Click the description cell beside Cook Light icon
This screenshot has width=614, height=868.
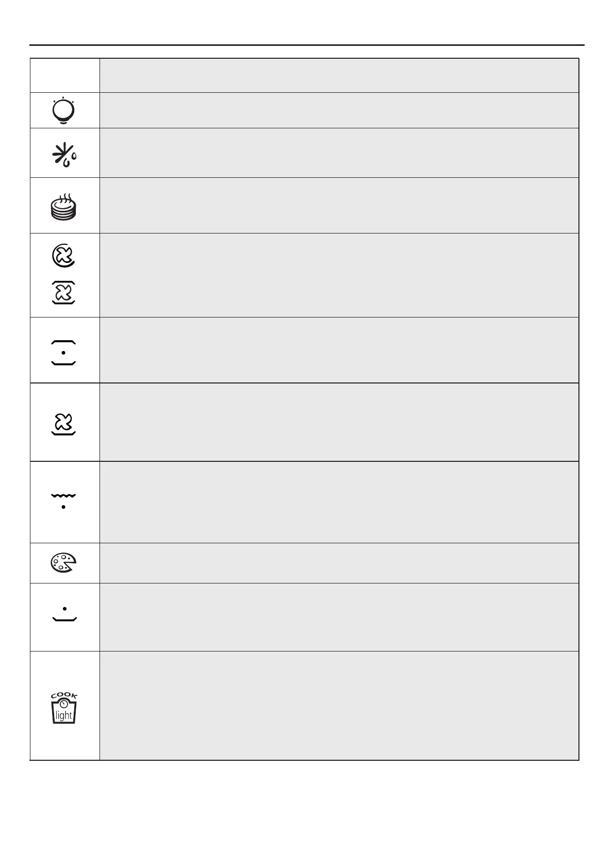339,706
